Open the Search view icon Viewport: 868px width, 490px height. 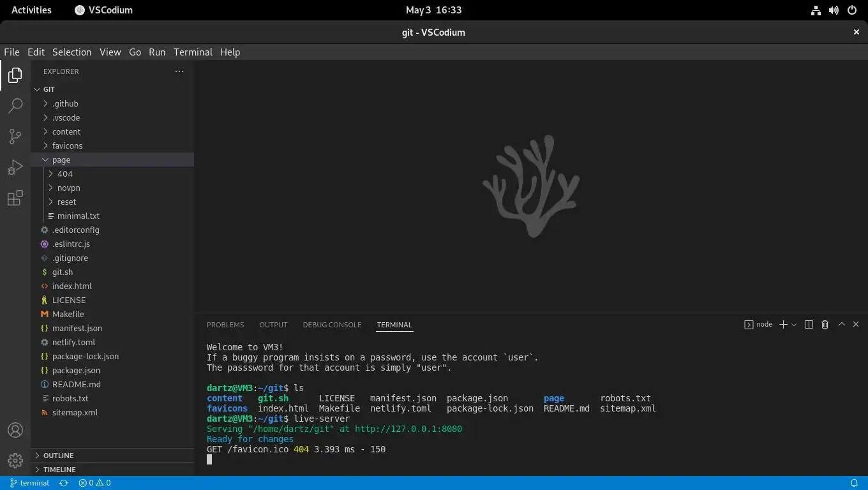point(15,106)
